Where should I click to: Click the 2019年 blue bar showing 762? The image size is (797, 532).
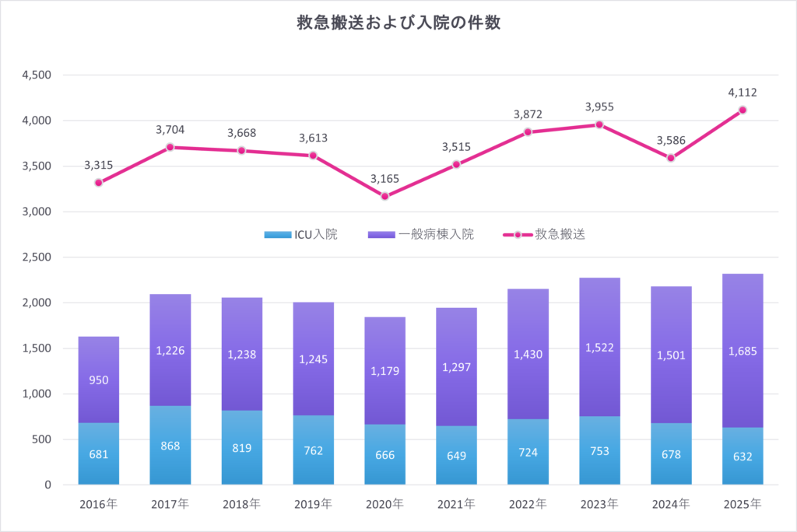tap(313, 450)
